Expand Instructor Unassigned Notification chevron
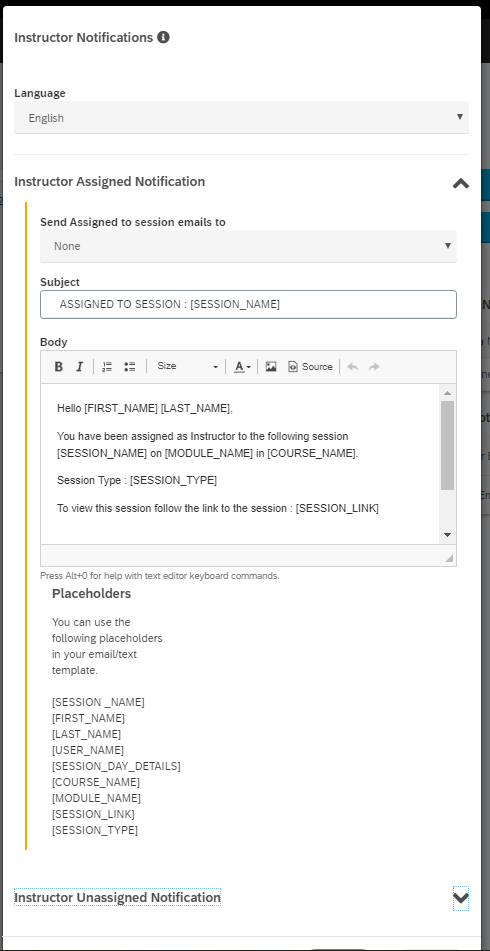 [461, 898]
